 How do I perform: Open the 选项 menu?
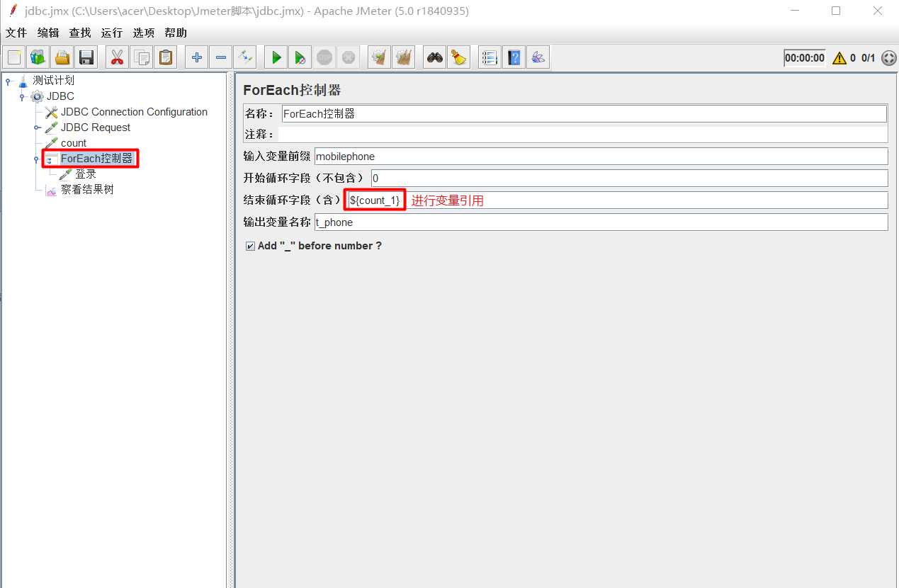144,33
